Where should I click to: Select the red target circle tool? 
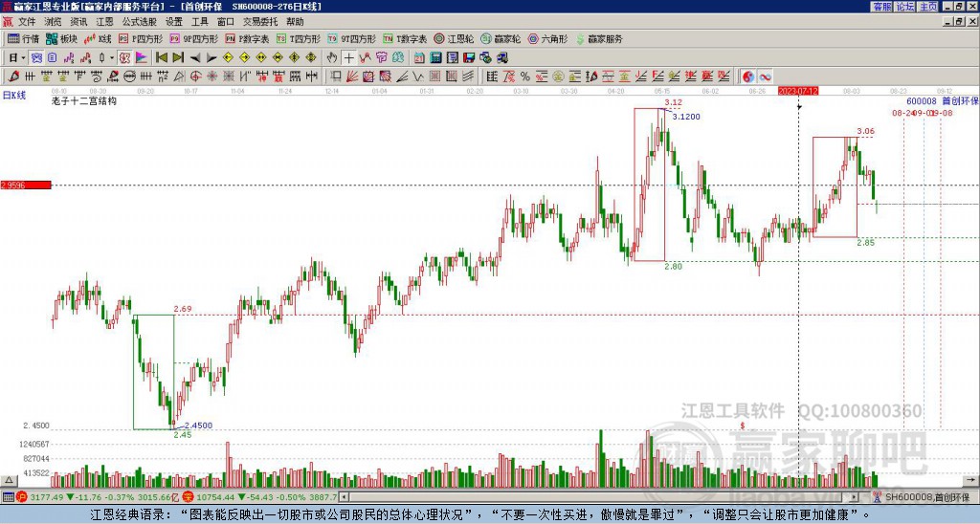pos(195,76)
